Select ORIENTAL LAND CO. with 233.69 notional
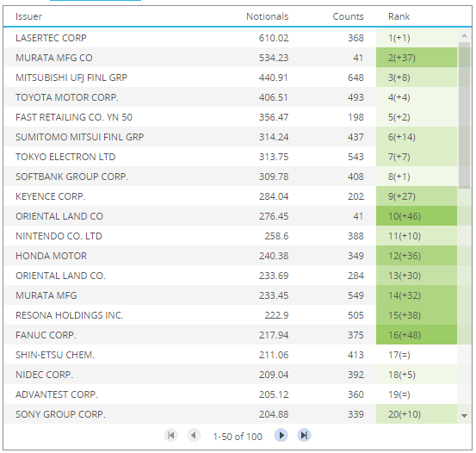Viewport: 476px width, 453px height. tap(61, 276)
